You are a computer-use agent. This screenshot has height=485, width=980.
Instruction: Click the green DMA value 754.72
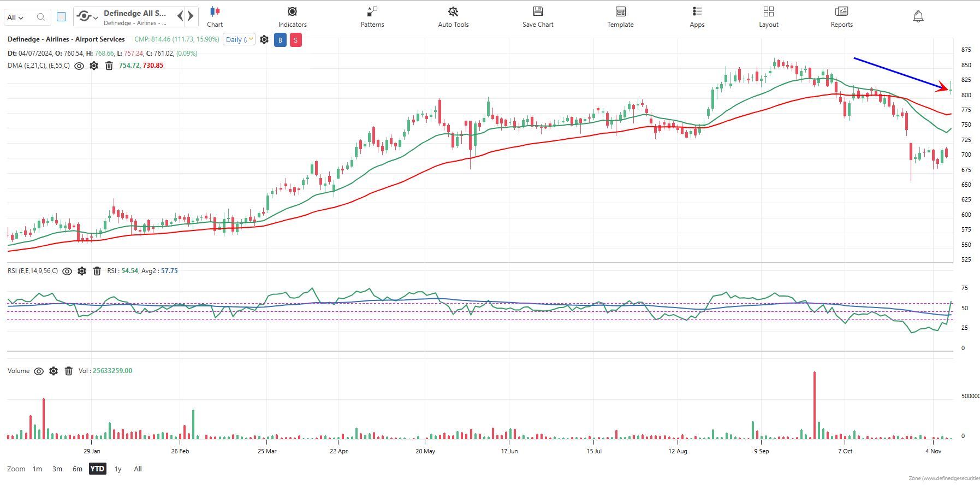(x=129, y=66)
